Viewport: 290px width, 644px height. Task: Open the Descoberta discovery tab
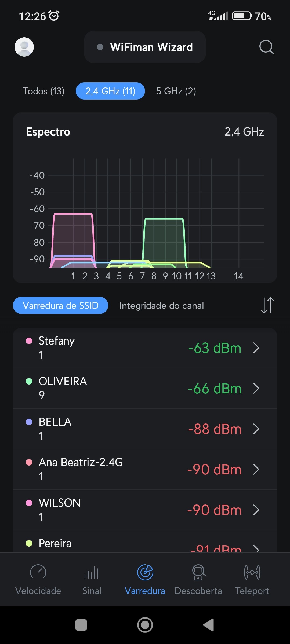pos(198,580)
